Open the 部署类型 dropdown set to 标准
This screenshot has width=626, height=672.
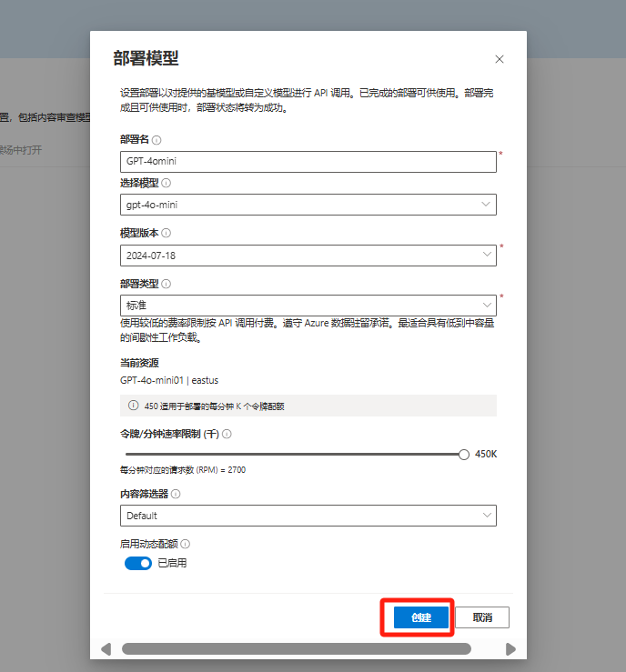(x=308, y=306)
